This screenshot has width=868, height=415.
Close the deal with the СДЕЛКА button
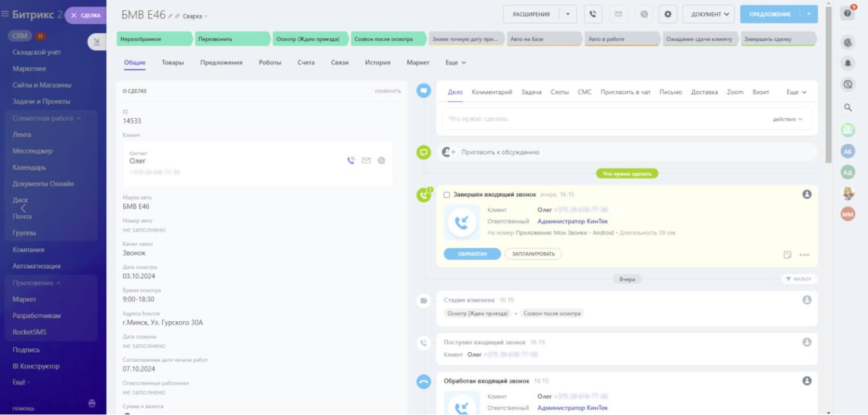(86, 15)
